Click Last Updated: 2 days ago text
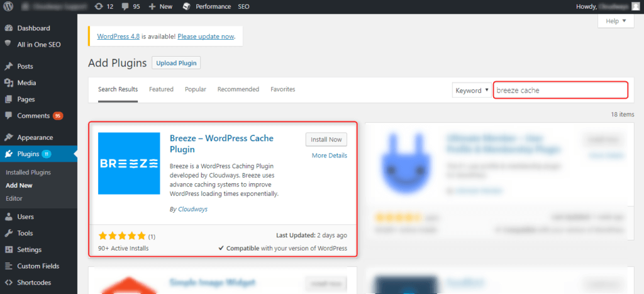This screenshot has width=644, height=294. coord(312,235)
